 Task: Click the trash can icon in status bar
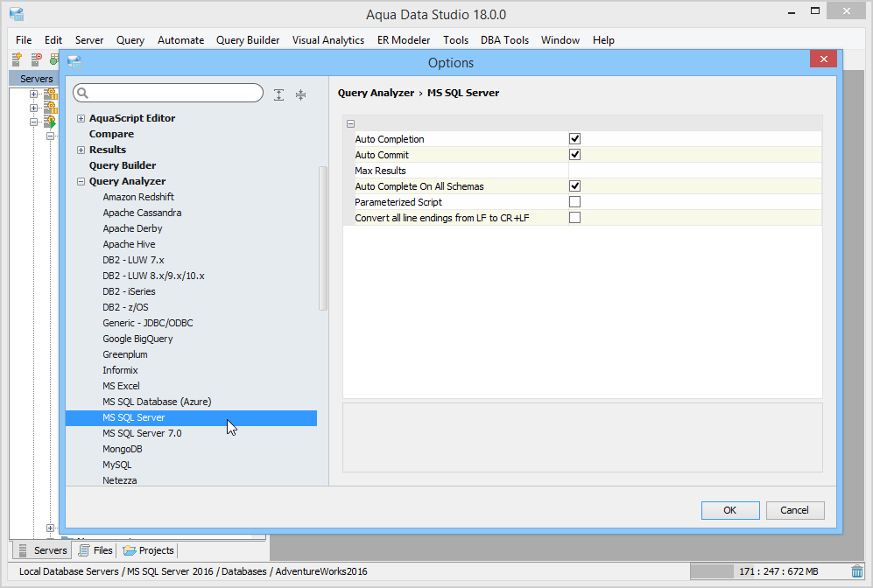(x=857, y=571)
